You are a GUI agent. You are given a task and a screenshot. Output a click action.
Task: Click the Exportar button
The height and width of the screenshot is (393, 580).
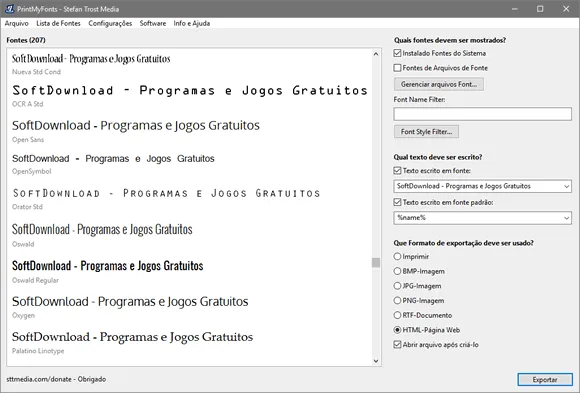545,380
